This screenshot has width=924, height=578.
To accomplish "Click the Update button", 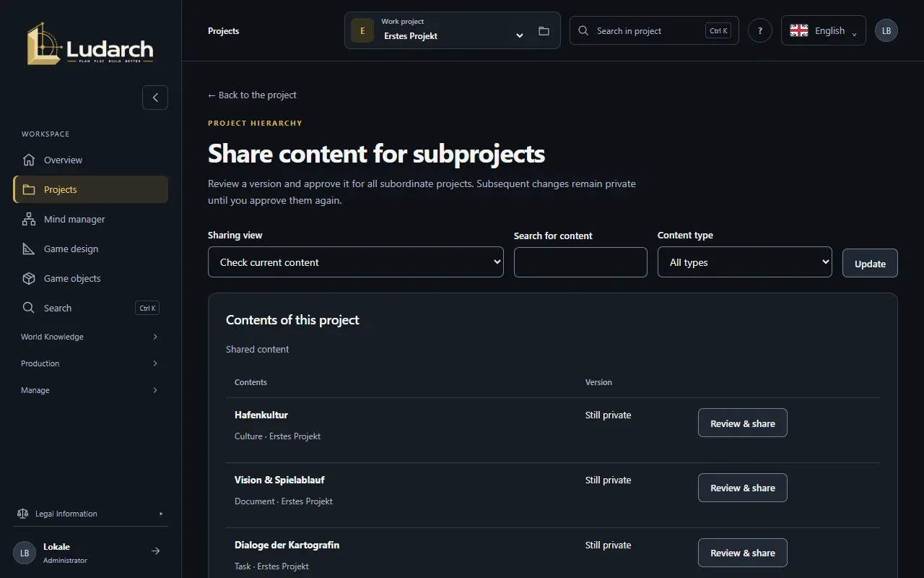I will coord(870,264).
